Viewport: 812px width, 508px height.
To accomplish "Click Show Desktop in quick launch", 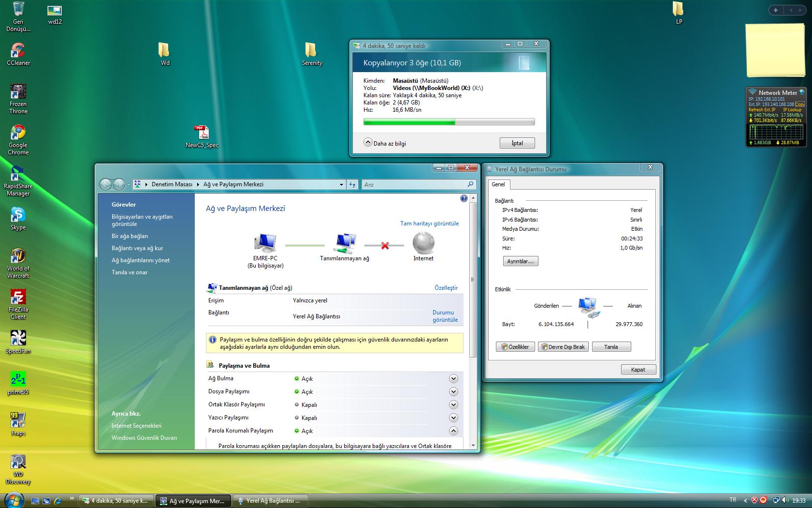I will [x=35, y=501].
